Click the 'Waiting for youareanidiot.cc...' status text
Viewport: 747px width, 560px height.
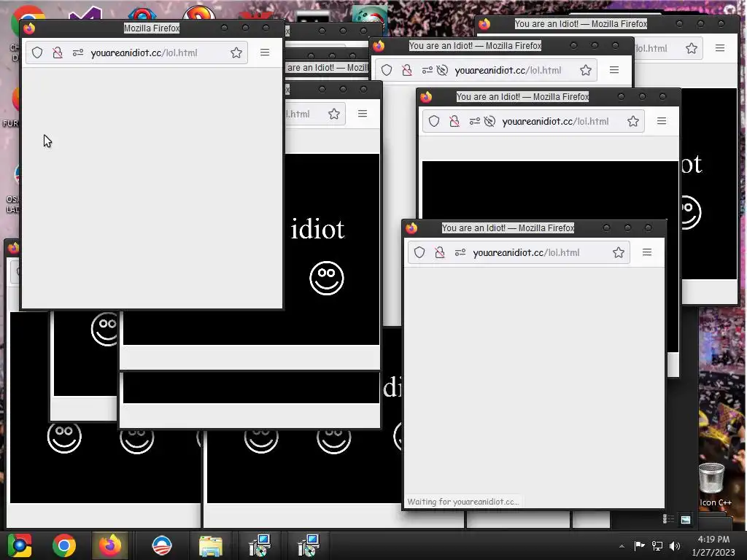point(463,502)
